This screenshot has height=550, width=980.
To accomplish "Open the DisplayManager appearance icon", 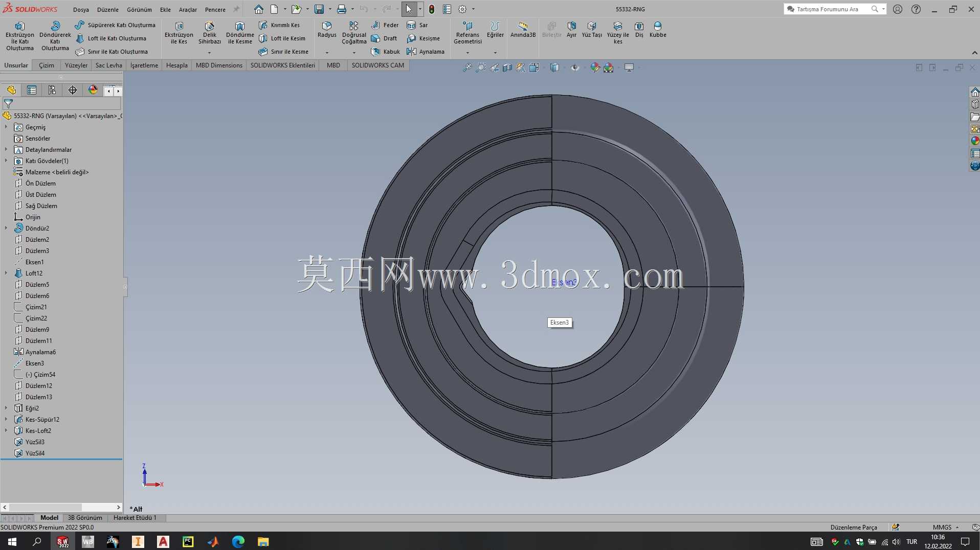I will point(93,90).
